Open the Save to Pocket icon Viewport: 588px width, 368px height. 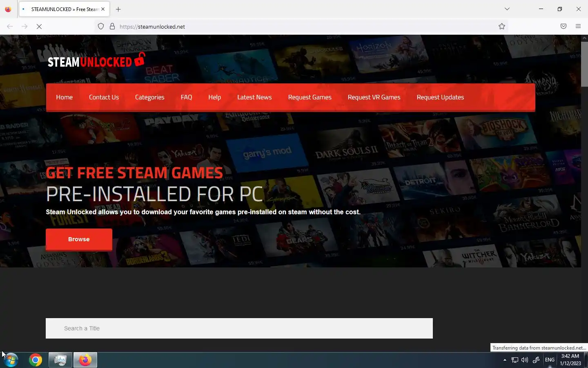pyautogui.click(x=563, y=27)
